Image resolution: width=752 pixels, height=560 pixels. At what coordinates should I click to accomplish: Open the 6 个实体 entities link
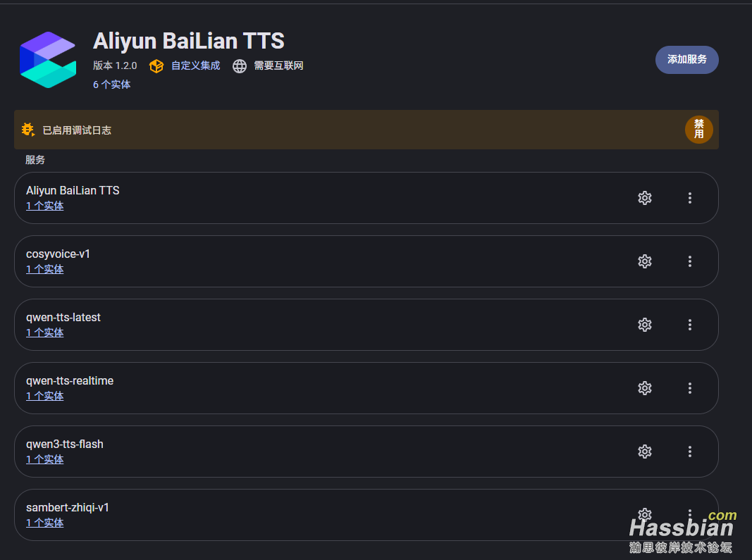tap(111, 85)
